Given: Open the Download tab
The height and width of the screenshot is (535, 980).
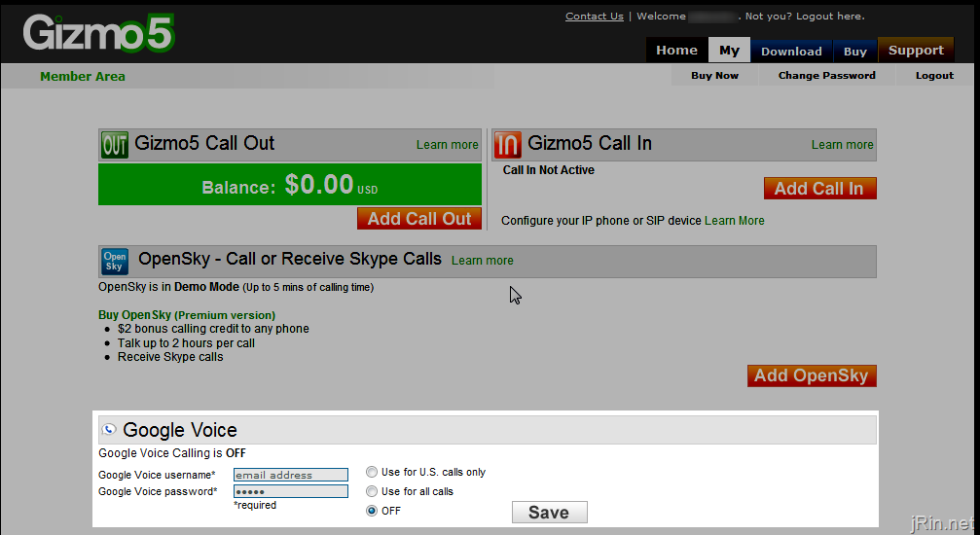Looking at the screenshot, I should pyautogui.click(x=791, y=52).
